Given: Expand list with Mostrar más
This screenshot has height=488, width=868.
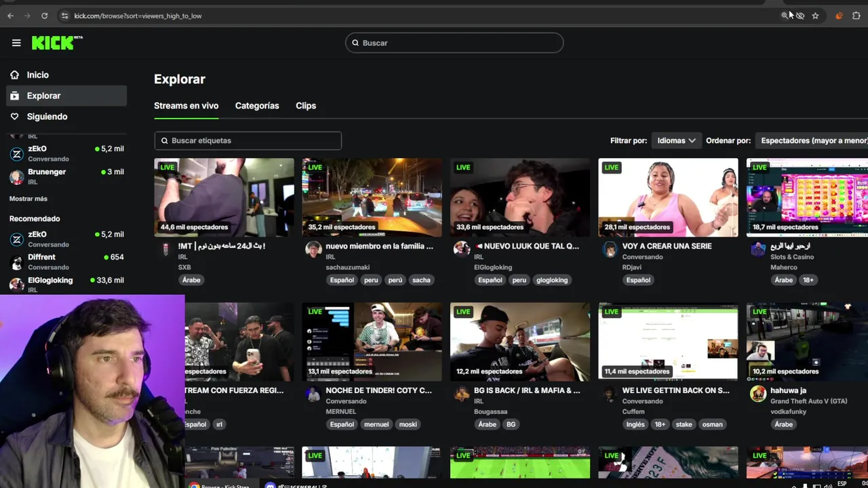Looking at the screenshot, I should 28,199.
